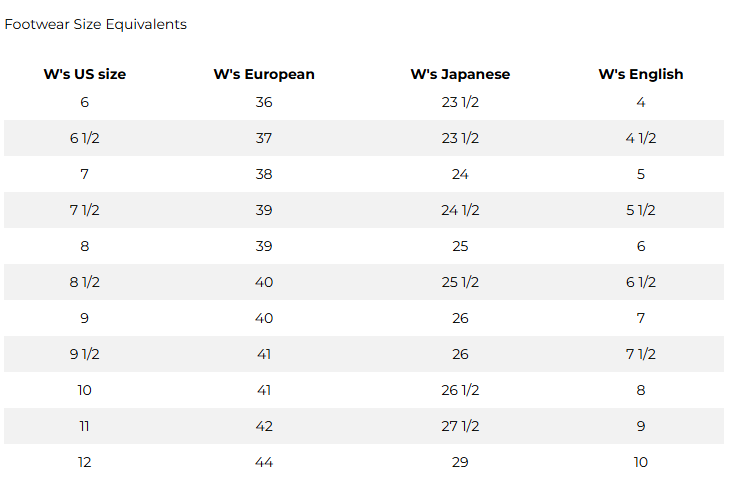Click Japanese size 25 1/2 cell

click(x=460, y=282)
